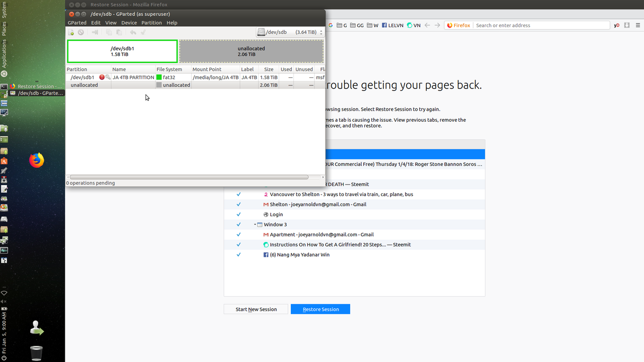Viewport: 644px width, 362px height.
Task: Uncheck the Login tab checkmark
Action: pos(238,214)
